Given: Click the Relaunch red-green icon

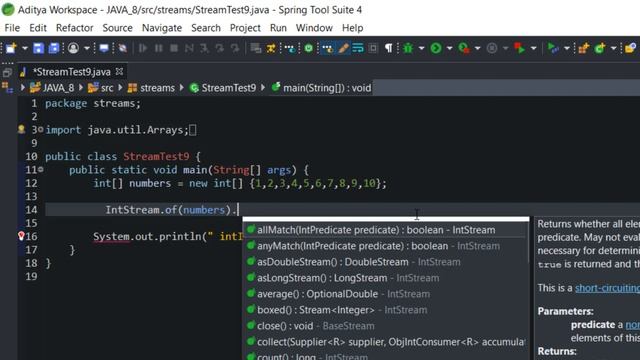Looking at the screenshot, I should (x=520, y=48).
